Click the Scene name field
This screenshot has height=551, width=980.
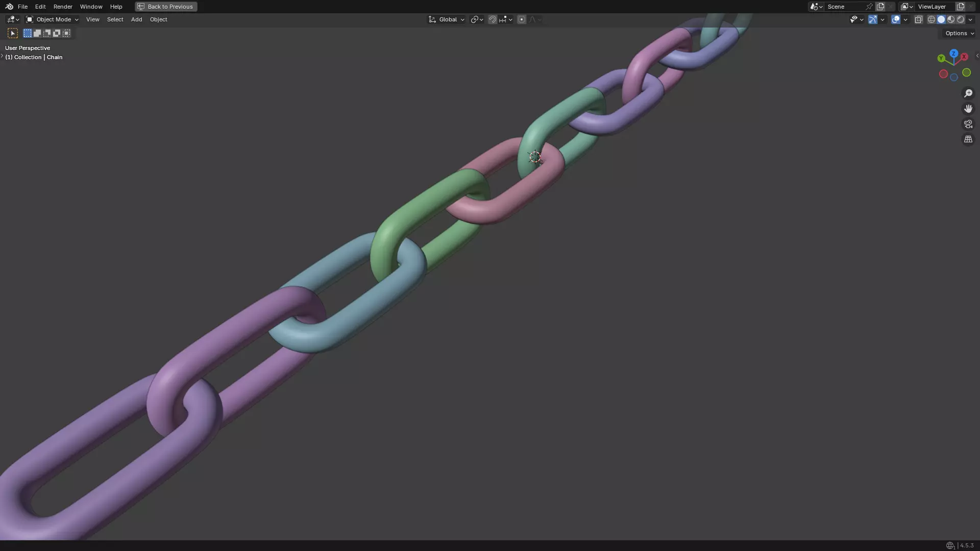tap(845, 7)
